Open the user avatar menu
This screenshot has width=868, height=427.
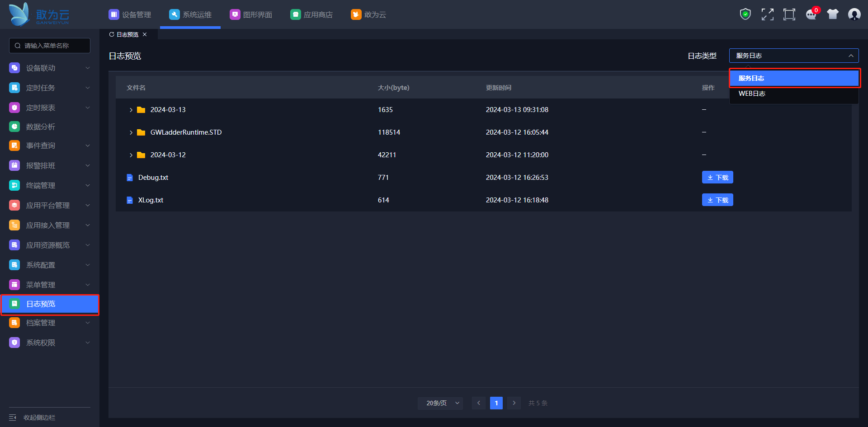[854, 14]
